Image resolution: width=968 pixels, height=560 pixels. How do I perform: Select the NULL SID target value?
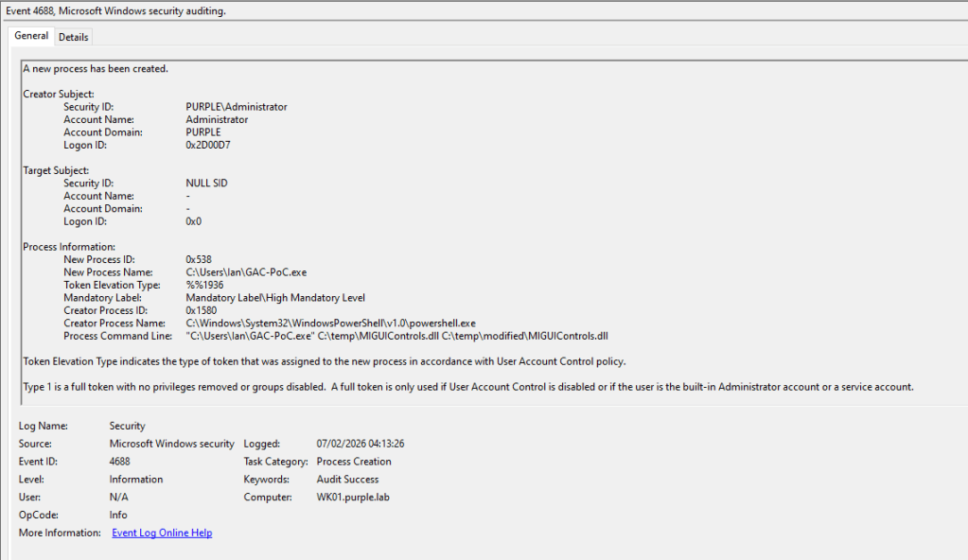206,184
